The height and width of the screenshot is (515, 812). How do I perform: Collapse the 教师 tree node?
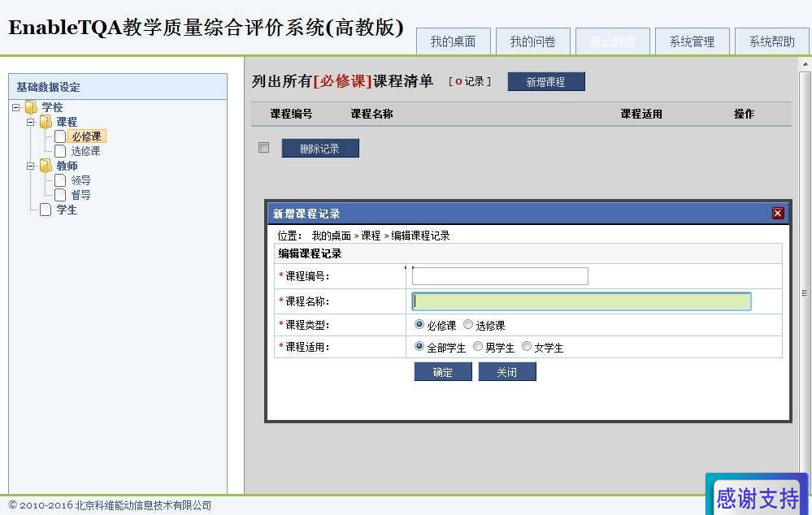[x=31, y=167]
